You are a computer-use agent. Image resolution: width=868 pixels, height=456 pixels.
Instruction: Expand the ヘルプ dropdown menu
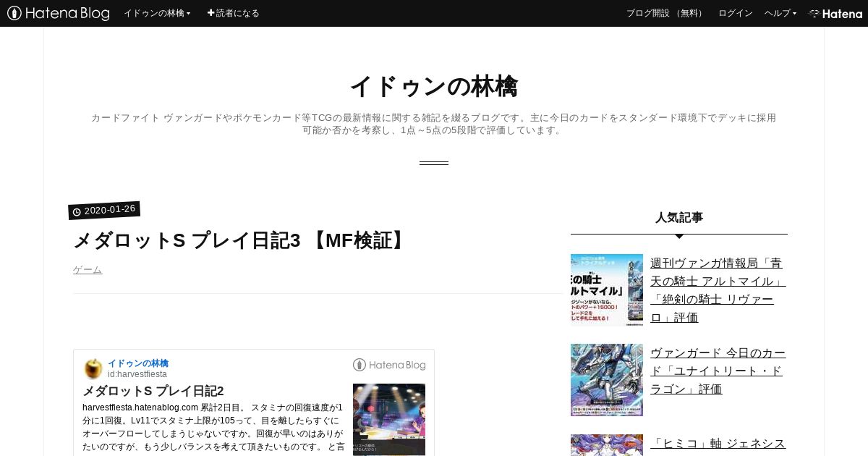tap(780, 13)
